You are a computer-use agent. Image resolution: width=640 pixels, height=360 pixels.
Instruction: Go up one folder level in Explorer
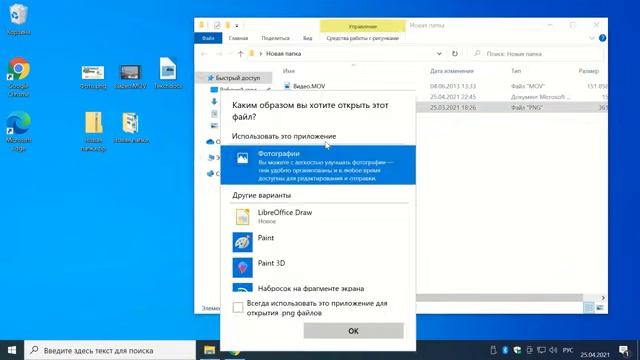click(240, 53)
